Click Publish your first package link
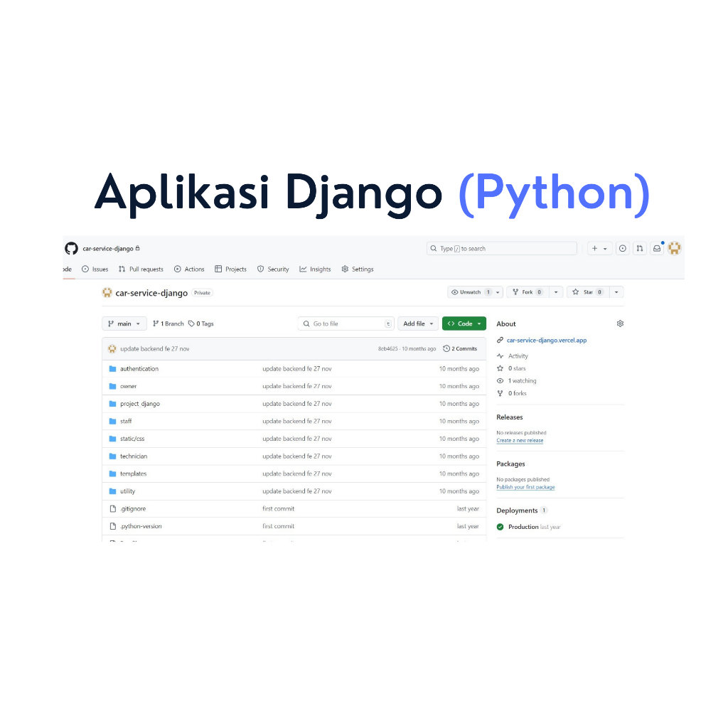 [525, 487]
